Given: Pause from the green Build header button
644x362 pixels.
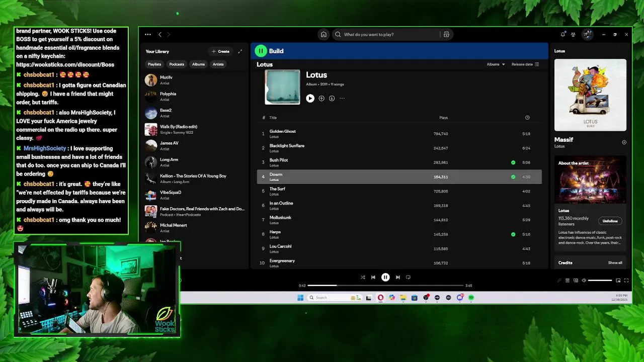Looking at the screenshot, I should 261,51.
